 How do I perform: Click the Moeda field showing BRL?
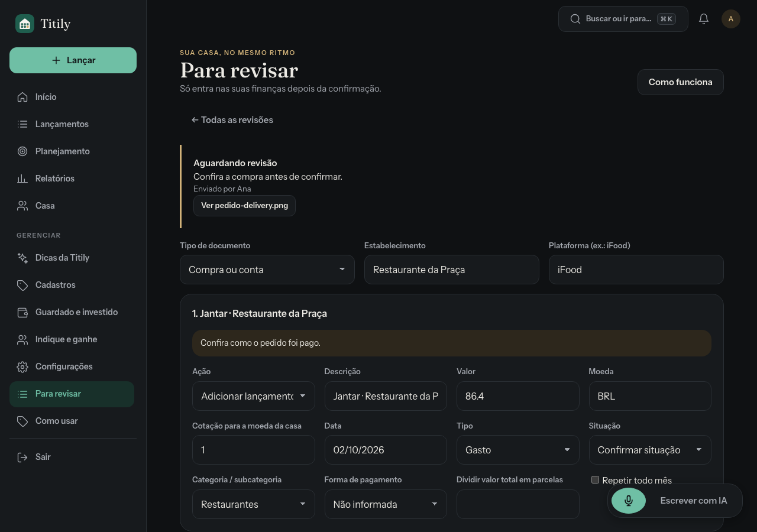click(650, 396)
